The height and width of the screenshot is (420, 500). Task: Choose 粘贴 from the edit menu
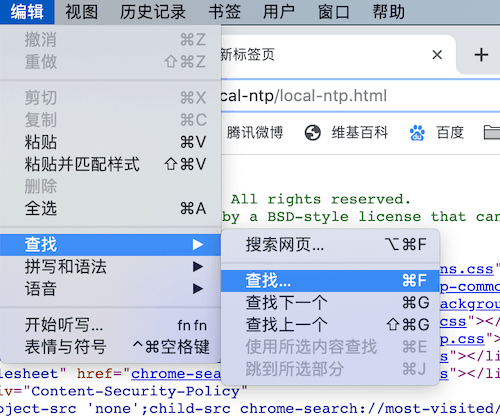click(x=110, y=142)
